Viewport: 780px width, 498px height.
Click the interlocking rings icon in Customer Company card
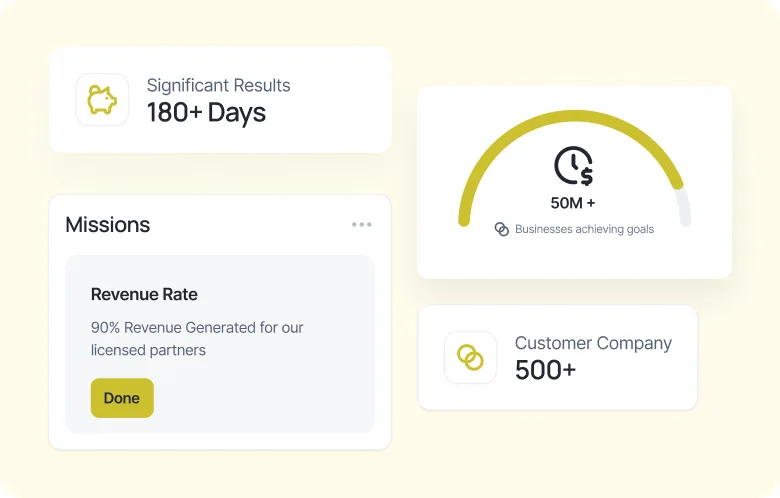tap(470, 357)
